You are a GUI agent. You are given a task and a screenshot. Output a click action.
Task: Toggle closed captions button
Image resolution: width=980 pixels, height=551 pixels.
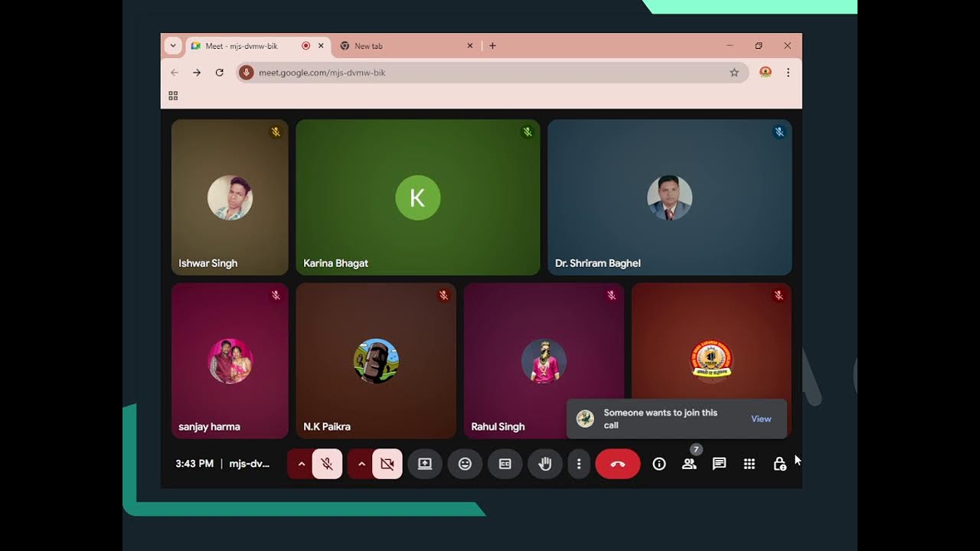point(505,464)
